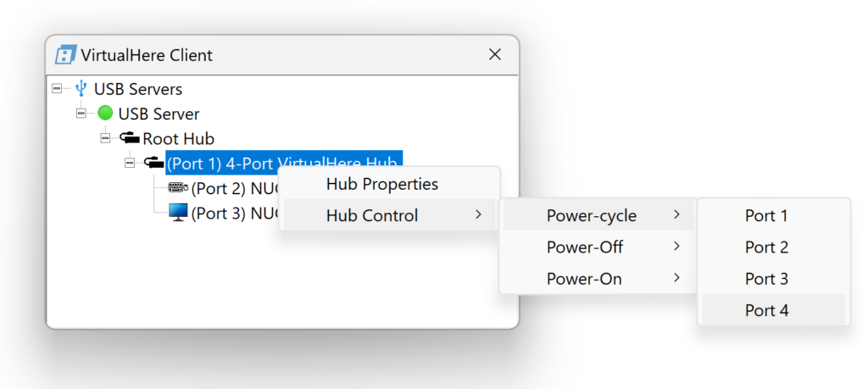The width and height of the screenshot is (868, 389).
Task: Click the monitor icon on Port 3
Action: [x=178, y=213]
